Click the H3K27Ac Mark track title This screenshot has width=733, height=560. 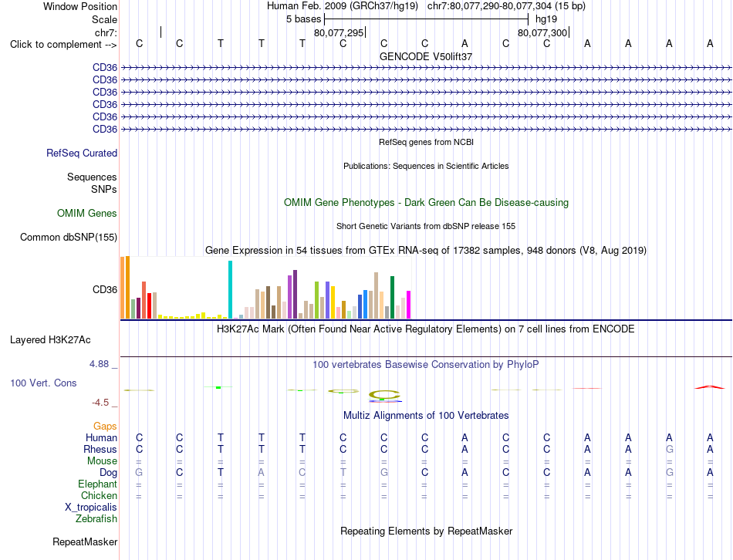point(426,329)
